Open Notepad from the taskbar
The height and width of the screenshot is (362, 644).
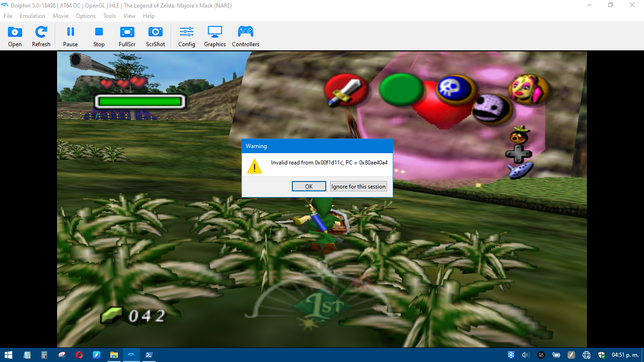(x=27, y=355)
